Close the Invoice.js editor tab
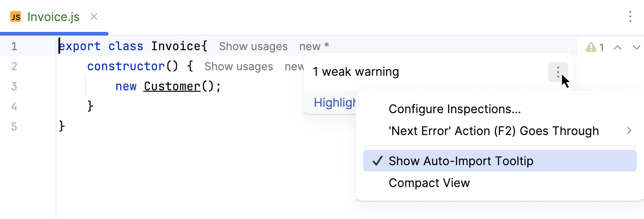 point(94,17)
